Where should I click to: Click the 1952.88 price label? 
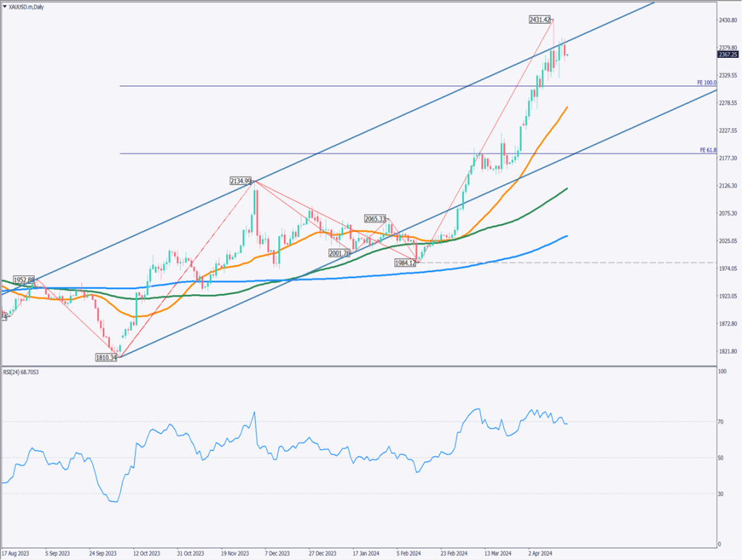pyautogui.click(x=23, y=280)
